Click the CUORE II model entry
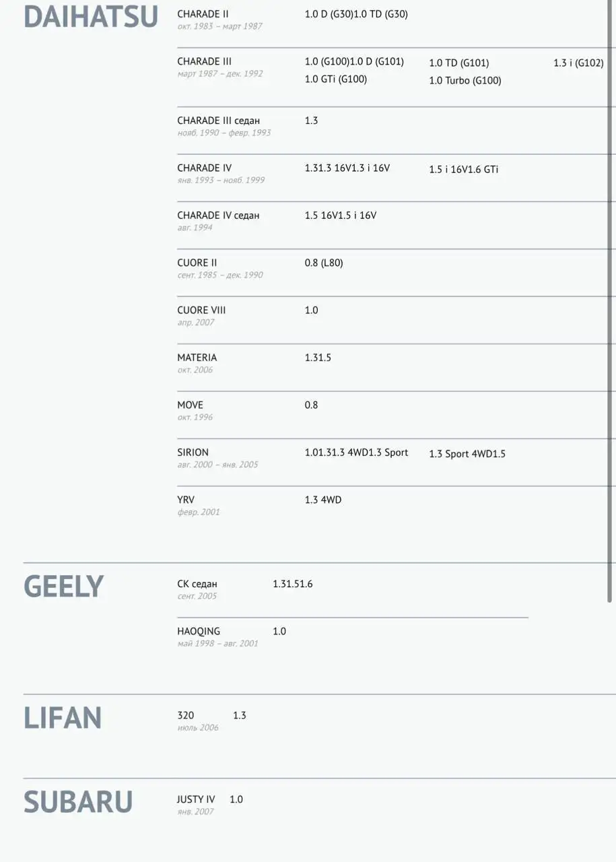Screen dimensions: 616x862 (197, 263)
